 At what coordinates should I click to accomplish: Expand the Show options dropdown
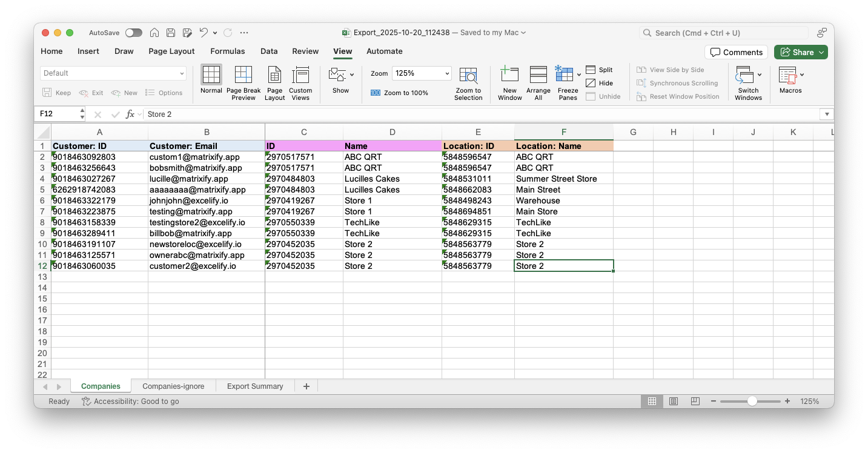click(x=351, y=75)
